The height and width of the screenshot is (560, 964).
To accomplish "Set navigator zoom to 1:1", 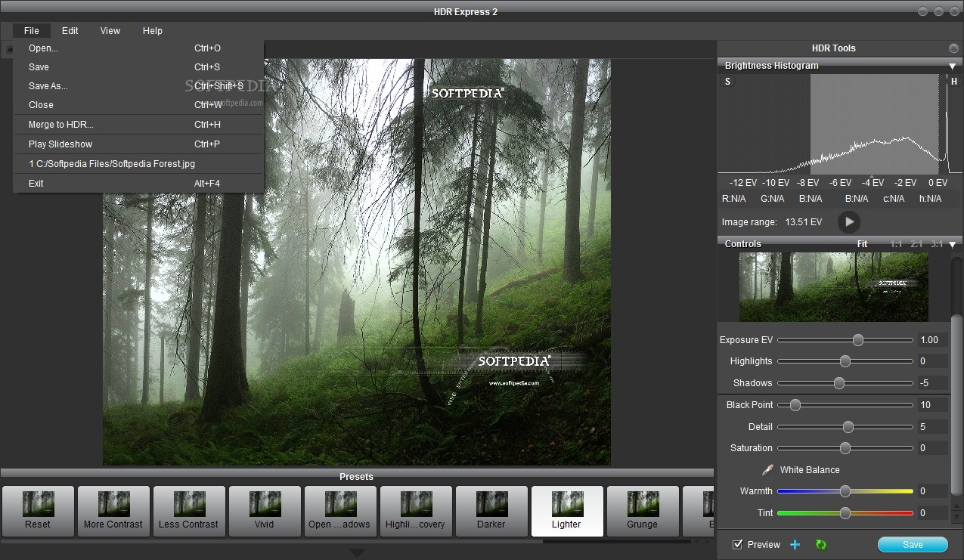I will [896, 244].
